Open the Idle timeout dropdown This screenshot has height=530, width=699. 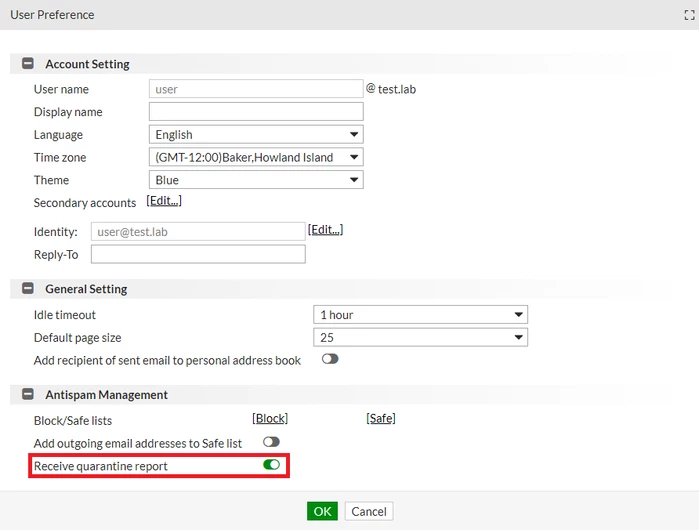(x=420, y=315)
